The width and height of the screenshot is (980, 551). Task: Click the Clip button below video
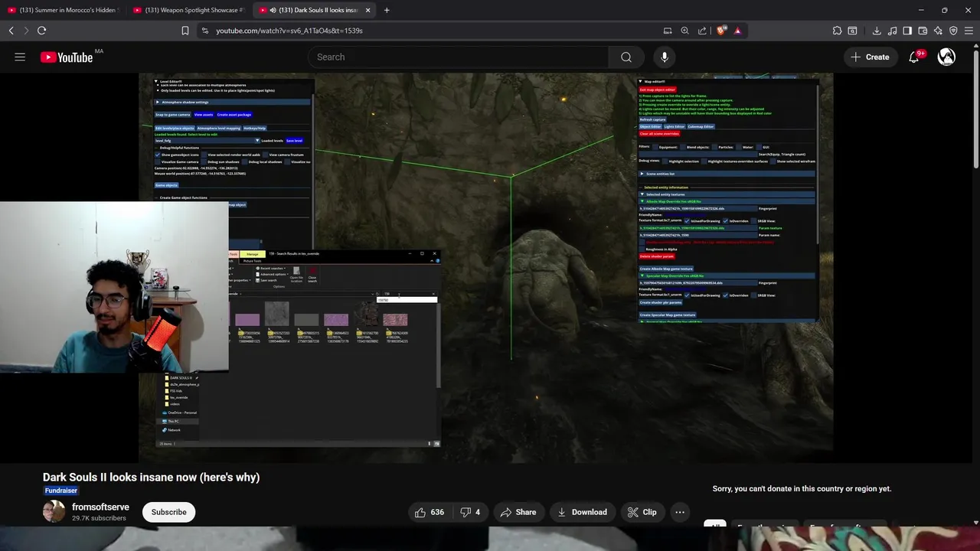pyautogui.click(x=642, y=512)
